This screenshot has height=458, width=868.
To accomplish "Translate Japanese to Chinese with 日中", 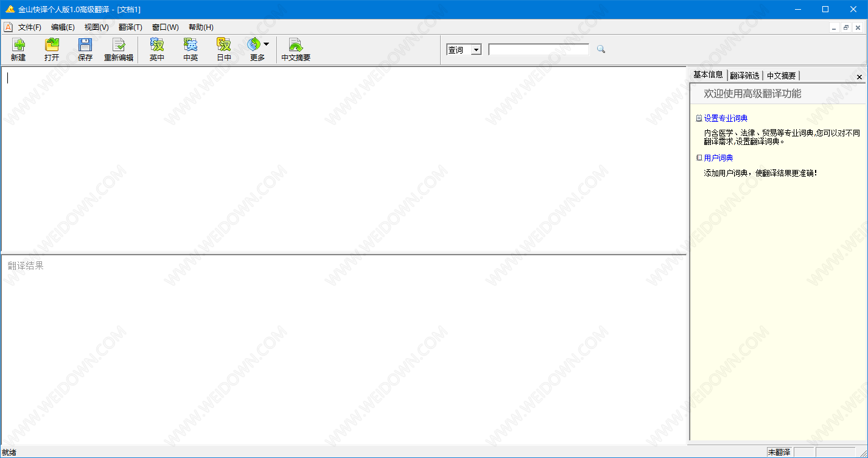I will (x=224, y=50).
